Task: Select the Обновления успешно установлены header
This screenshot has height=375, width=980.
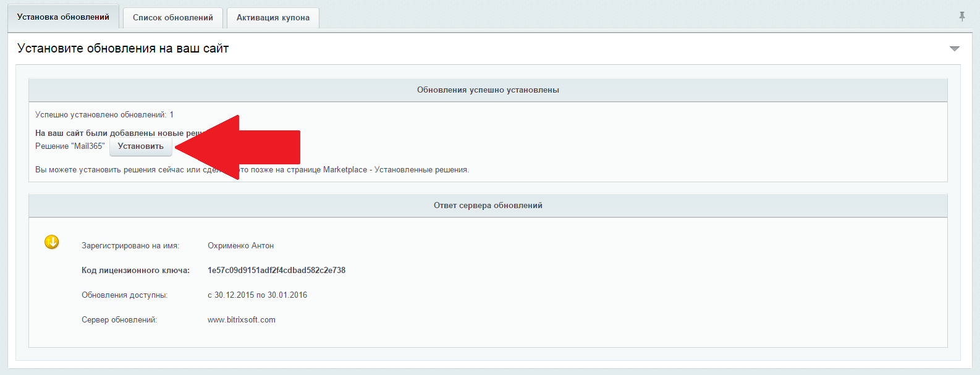Action: [488, 90]
